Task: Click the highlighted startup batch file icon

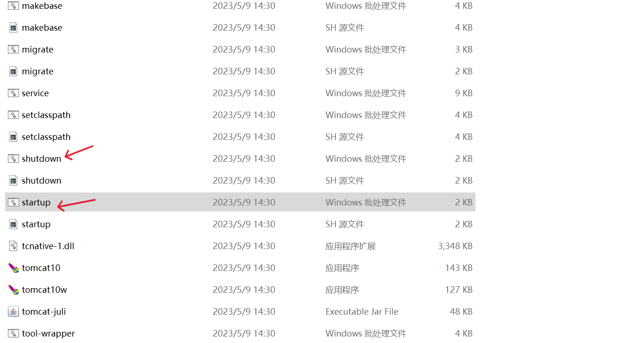Action: tap(13, 203)
